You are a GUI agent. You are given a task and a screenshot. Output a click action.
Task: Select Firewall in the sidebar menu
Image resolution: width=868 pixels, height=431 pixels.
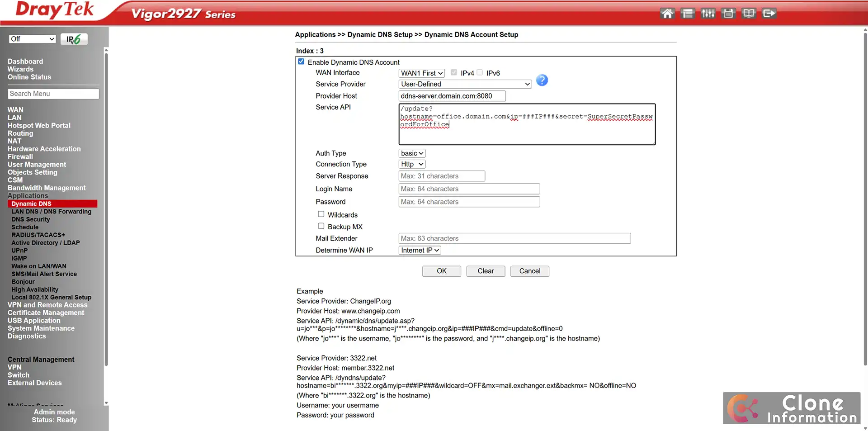click(x=20, y=157)
